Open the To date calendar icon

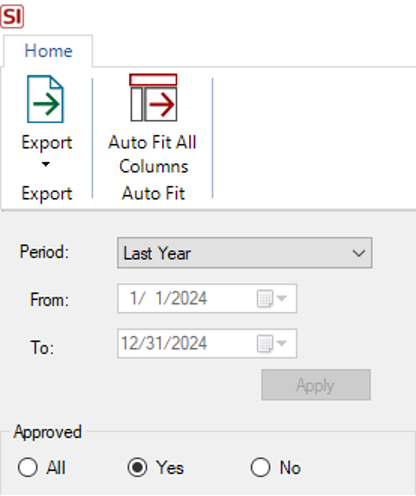(271, 343)
